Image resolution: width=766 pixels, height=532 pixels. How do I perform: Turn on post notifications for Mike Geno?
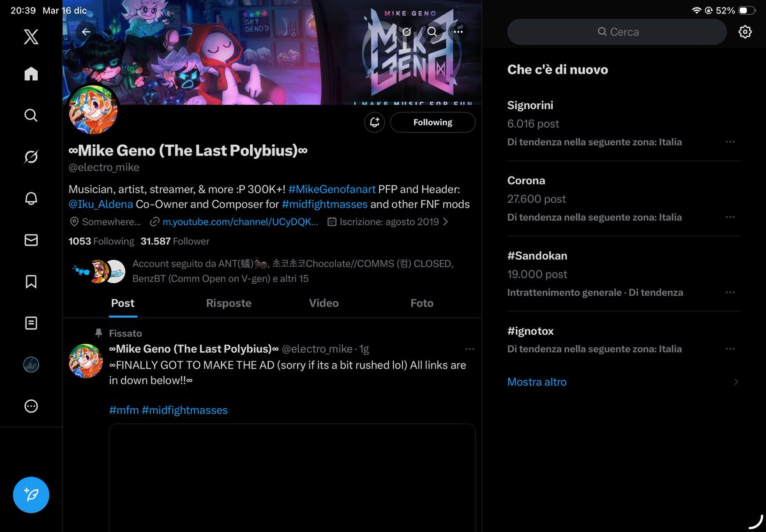point(375,122)
